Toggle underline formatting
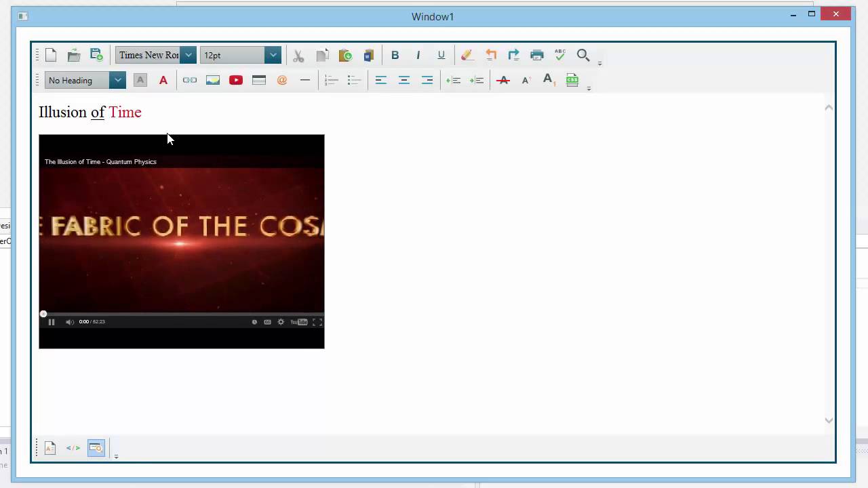The width and height of the screenshot is (868, 488). (x=441, y=56)
